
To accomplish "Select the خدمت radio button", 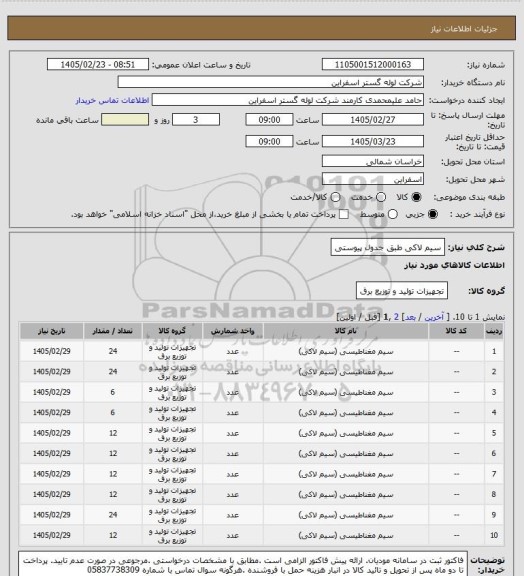I will pos(381,197).
